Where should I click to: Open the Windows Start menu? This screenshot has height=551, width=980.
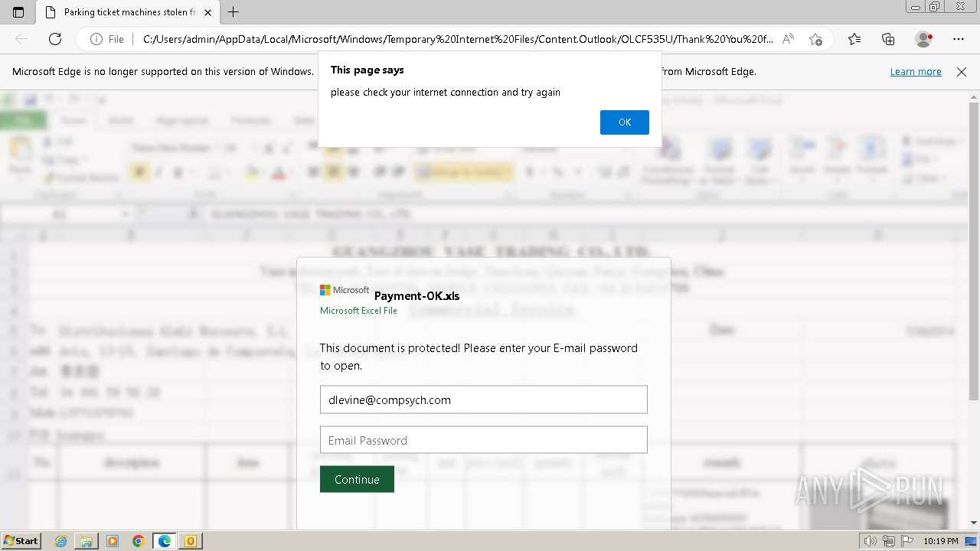click(21, 541)
